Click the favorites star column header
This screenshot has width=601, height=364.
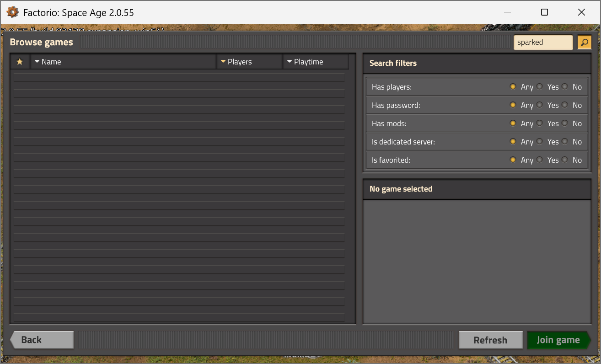click(x=20, y=62)
